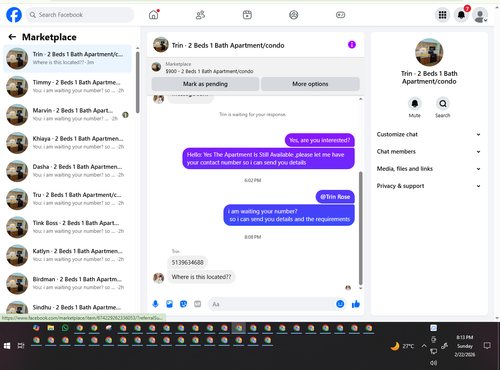Open the Groups icon in top navigation
500x370 pixels.
[294, 15]
